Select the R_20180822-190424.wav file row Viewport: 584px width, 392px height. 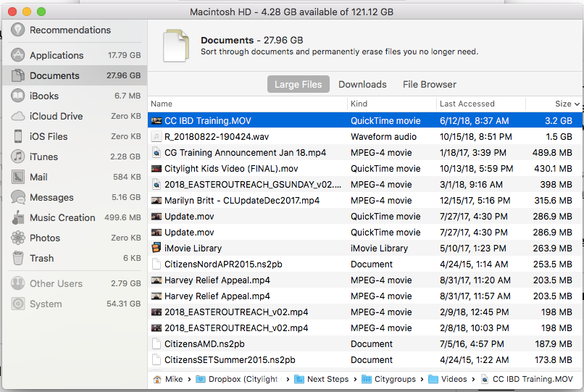pyautogui.click(x=217, y=136)
